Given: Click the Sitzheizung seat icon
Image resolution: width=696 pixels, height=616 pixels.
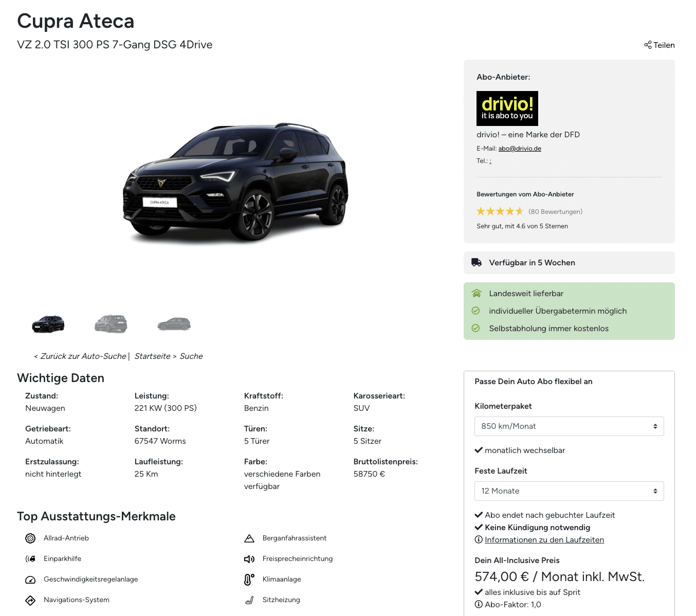Looking at the screenshot, I should pyautogui.click(x=249, y=600).
